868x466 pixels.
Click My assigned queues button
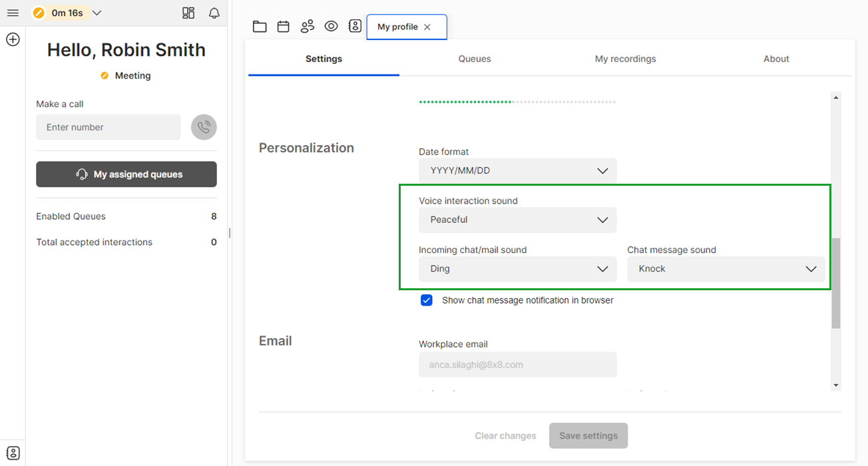126,174
